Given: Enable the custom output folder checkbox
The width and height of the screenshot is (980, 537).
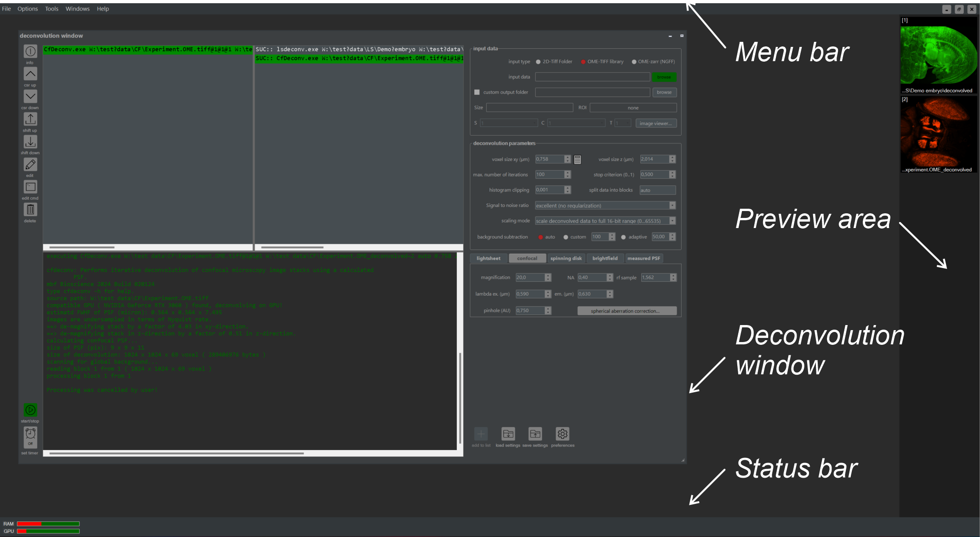Looking at the screenshot, I should pos(477,92).
